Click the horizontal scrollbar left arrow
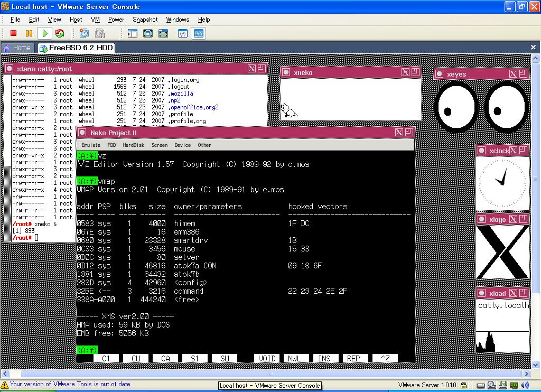The width and height of the screenshot is (541, 392). (x=5, y=374)
